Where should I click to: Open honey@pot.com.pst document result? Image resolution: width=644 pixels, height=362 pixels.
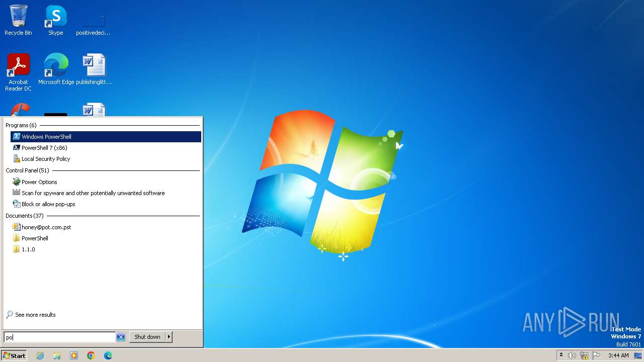coord(106,227)
